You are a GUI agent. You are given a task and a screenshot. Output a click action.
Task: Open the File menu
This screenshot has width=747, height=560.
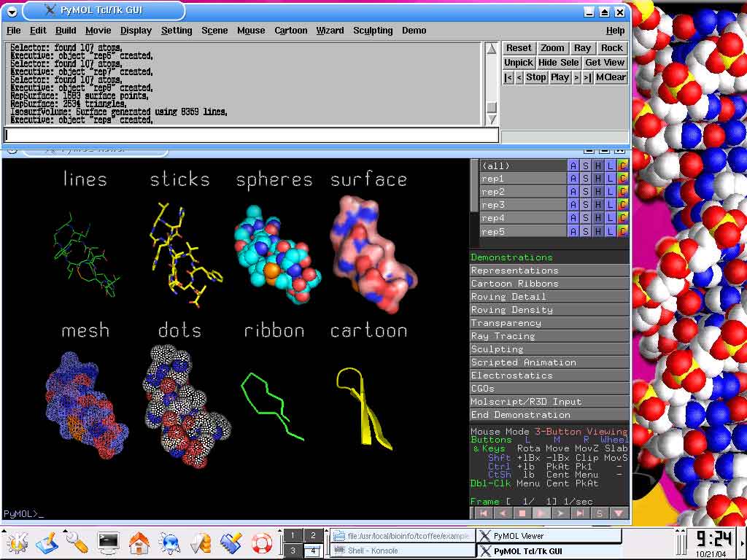pyautogui.click(x=13, y=31)
